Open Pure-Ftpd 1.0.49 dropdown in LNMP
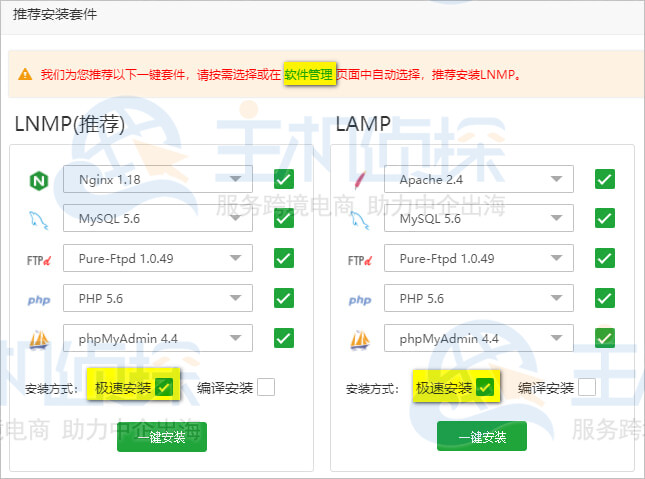 coord(158,258)
